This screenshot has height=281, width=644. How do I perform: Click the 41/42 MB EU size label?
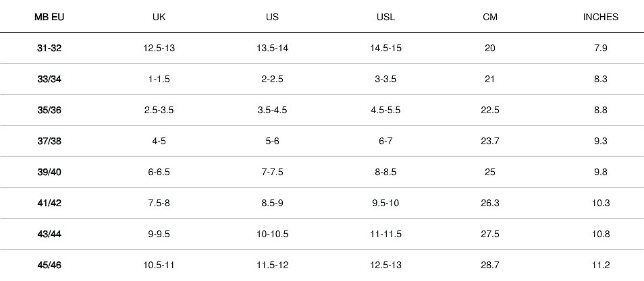tap(49, 203)
